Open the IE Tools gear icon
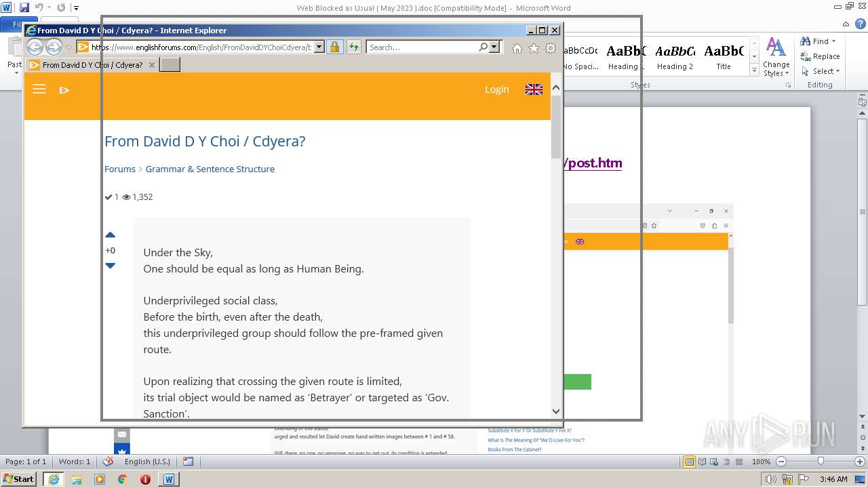The image size is (868, 488). pyautogui.click(x=551, y=48)
